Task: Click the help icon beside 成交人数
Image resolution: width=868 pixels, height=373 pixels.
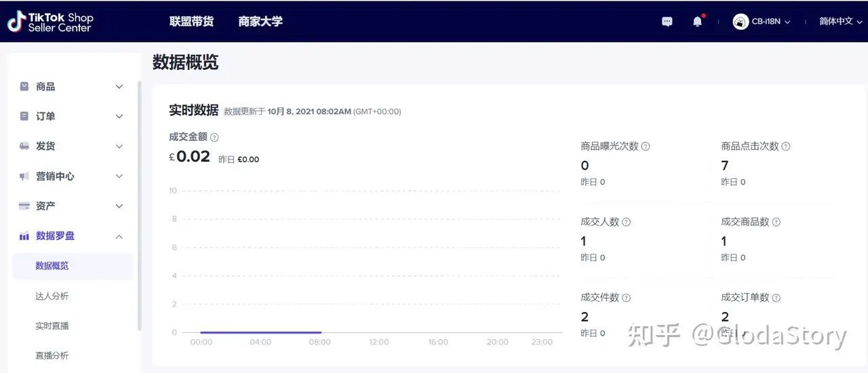Action: 627,222
